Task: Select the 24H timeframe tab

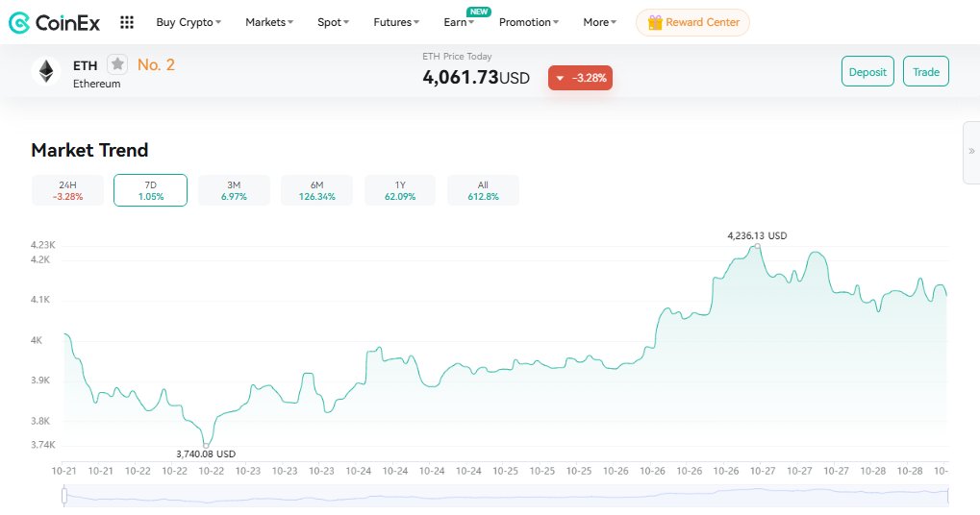Action: pos(67,190)
